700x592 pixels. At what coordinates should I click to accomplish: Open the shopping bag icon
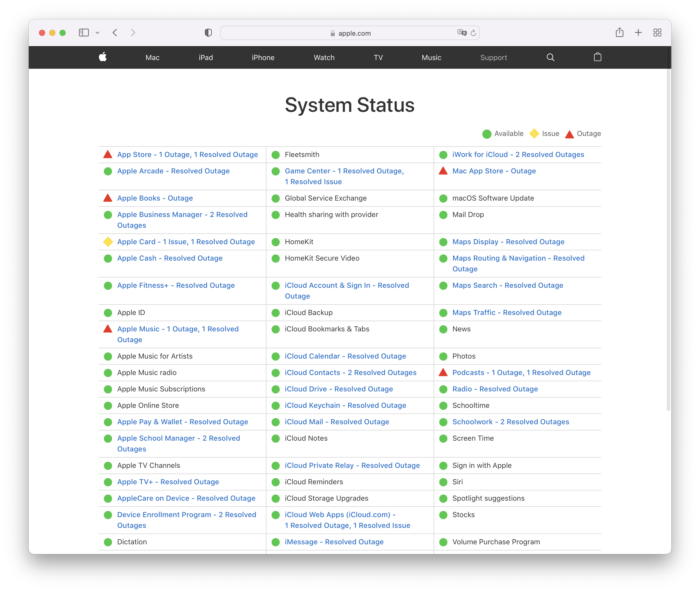point(597,57)
